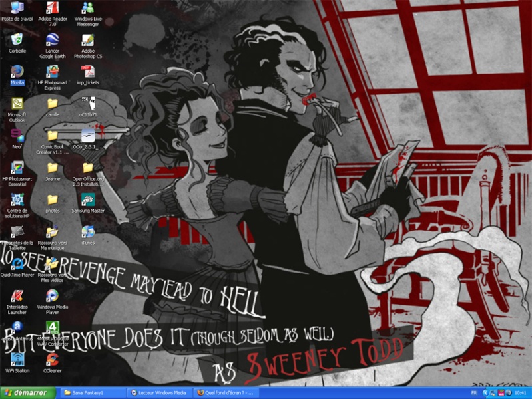The width and height of the screenshot is (532, 399).
Task: Click the network connection tray icon
Action: point(492,393)
